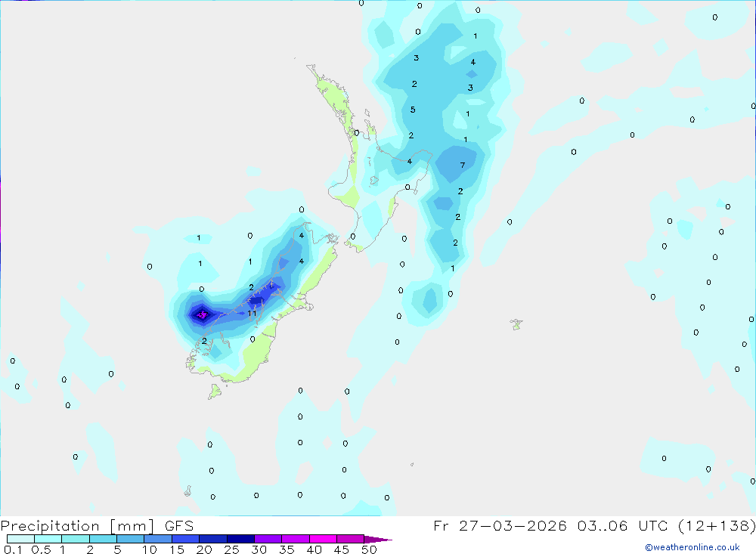Choose the legend swatch between 40 and 45

click(x=323, y=539)
